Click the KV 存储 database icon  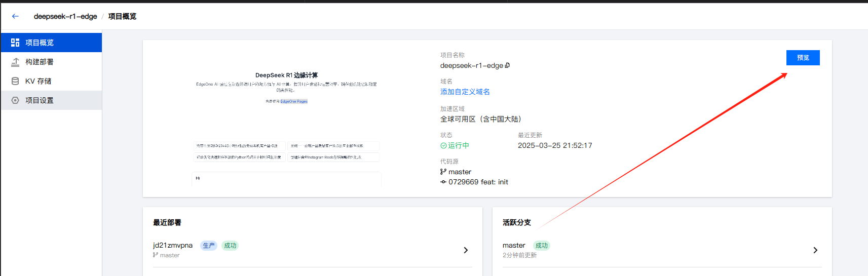[15, 81]
